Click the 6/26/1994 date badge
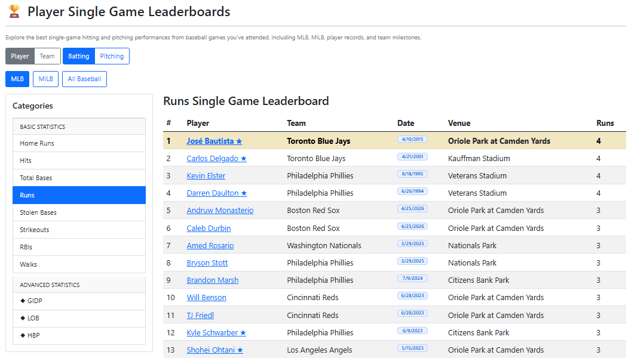The image size is (644, 358). coord(412,191)
